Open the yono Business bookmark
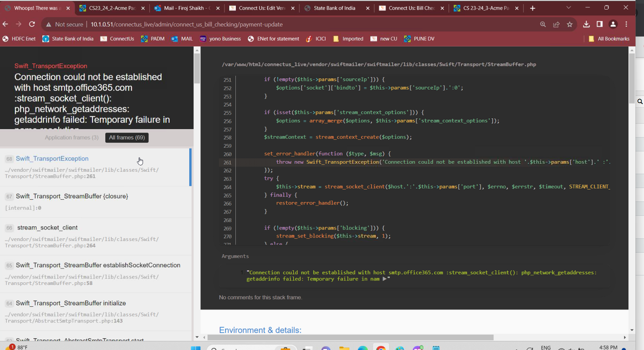Viewport: 644px width, 350px height. [220, 39]
